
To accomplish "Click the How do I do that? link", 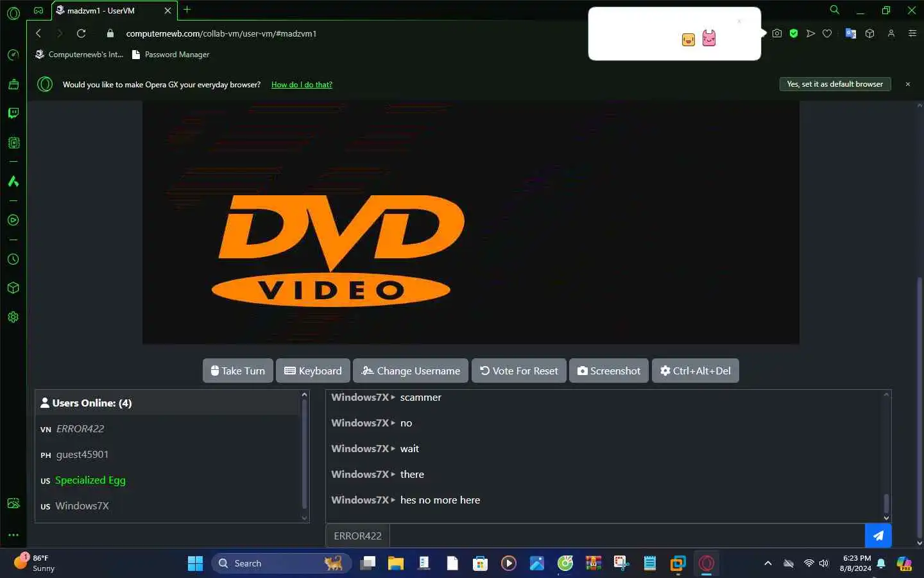I will pyautogui.click(x=302, y=85).
